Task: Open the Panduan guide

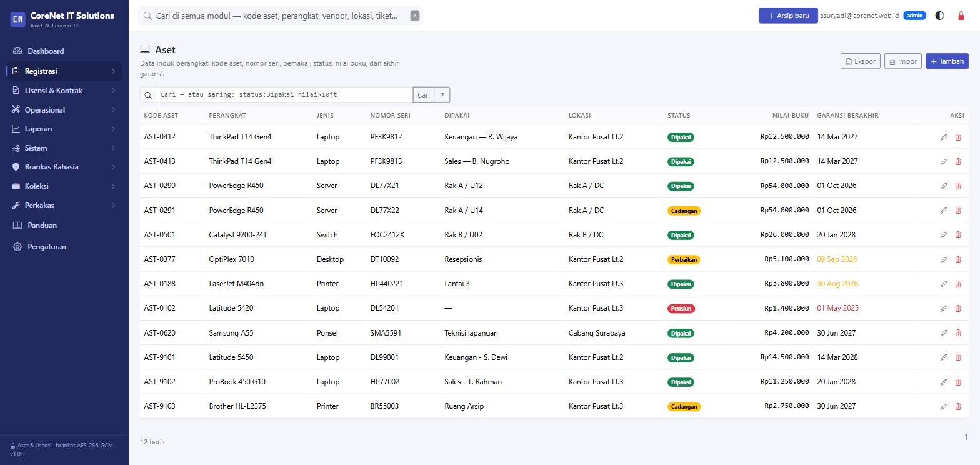Action: pos(64,226)
